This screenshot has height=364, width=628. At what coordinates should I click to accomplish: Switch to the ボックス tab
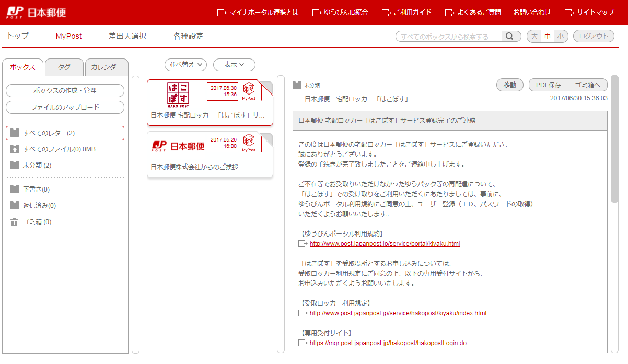tap(23, 67)
